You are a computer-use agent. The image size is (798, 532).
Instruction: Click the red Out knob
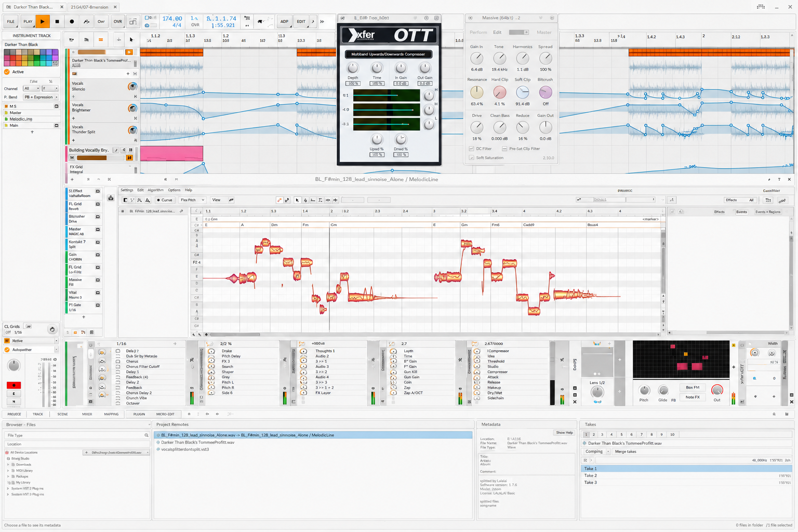[x=717, y=390]
